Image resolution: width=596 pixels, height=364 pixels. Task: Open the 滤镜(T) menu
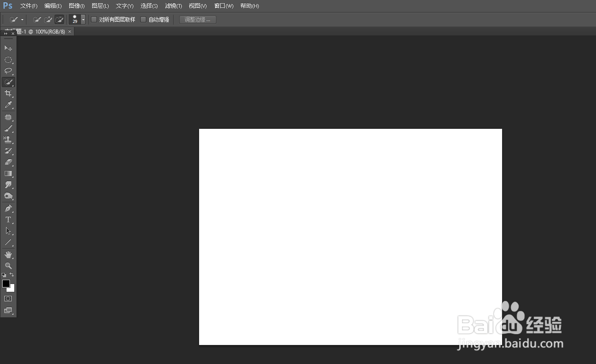pos(173,6)
